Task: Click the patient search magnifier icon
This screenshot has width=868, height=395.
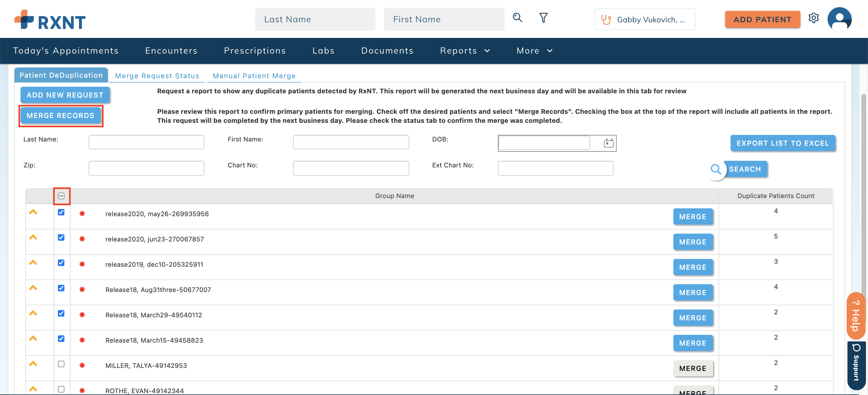Action: pyautogui.click(x=517, y=17)
